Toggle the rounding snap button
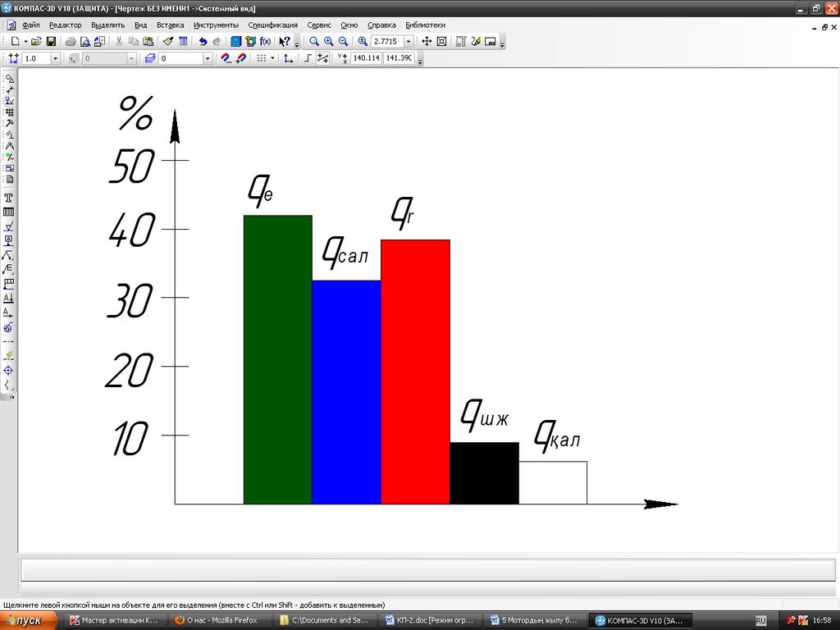Screen dimensions: 840x630 click(322, 58)
